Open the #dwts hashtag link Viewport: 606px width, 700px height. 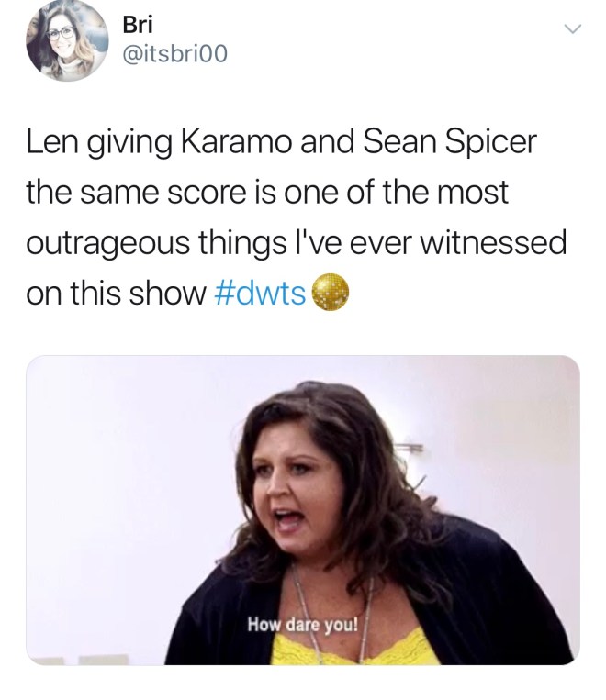click(x=260, y=294)
